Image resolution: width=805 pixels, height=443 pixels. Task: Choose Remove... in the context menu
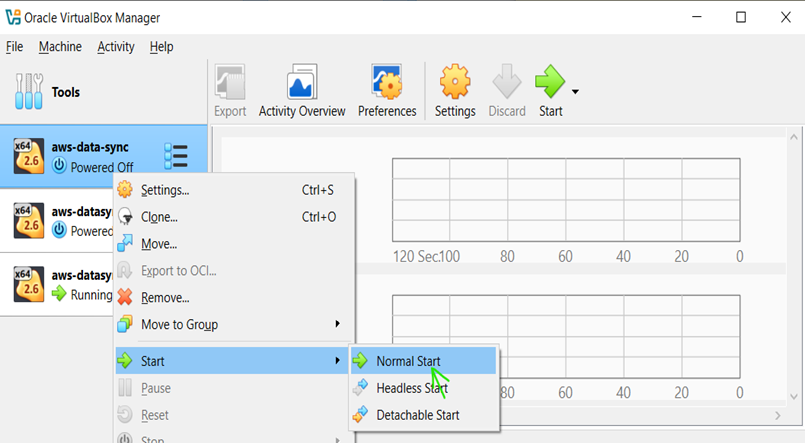pyautogui.click(x=234, y=297)
